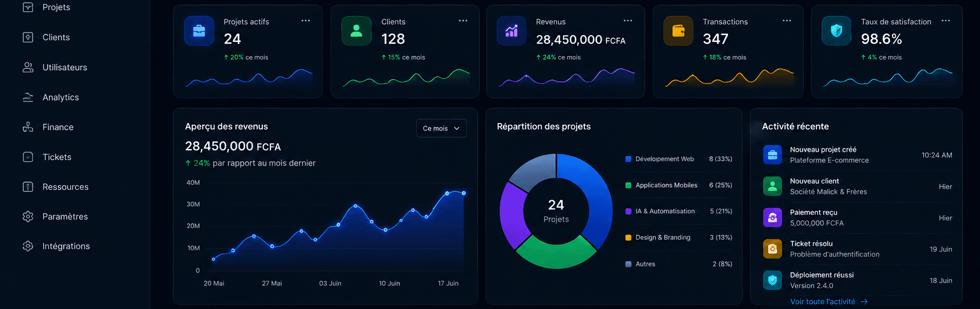
Task: Click Problème d'authentification text
Action: (x=835, y=254)
